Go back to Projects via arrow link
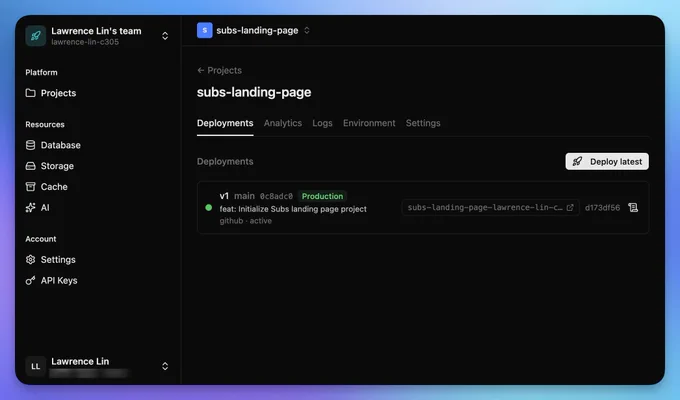This screenshot has width=680, height=400. click(x=219, y=70)
